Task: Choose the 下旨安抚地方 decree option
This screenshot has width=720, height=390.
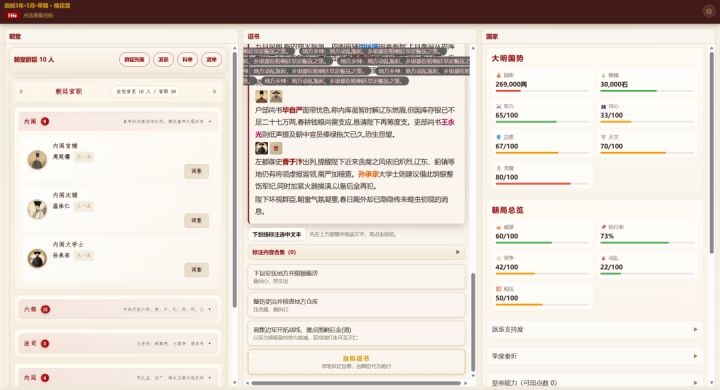Action: 356,277
